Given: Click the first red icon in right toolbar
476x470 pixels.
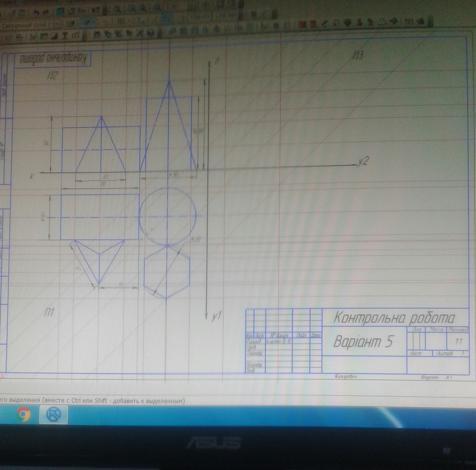Looking at the screenshot, I should 303,25.
